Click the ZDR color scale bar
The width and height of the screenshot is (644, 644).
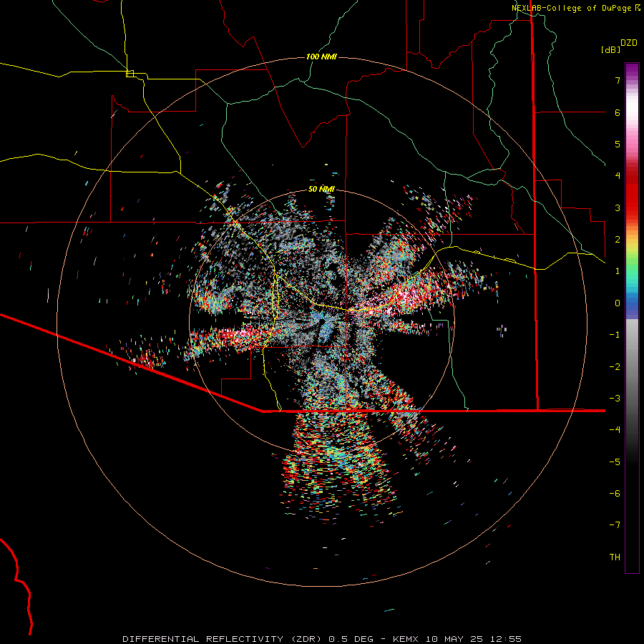[632, 318]
